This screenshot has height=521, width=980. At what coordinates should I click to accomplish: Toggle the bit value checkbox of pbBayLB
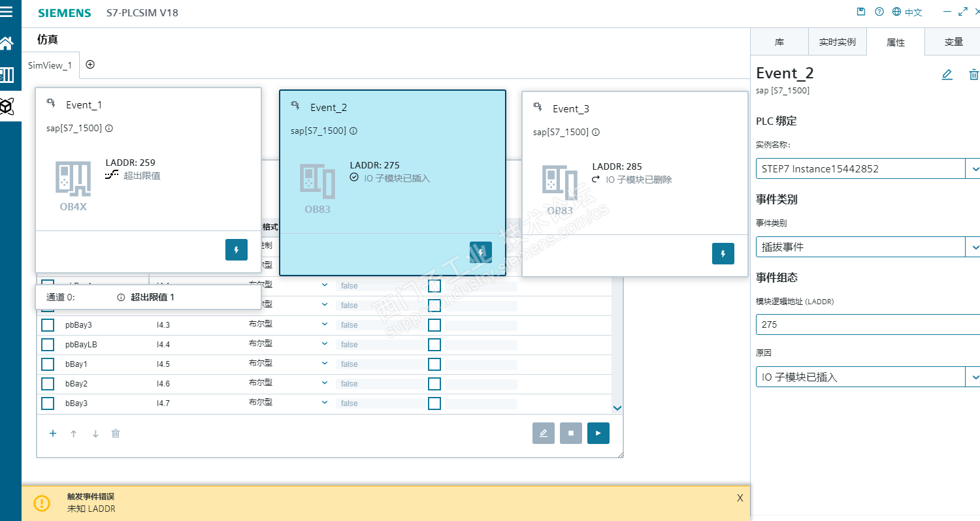point(434,345)
